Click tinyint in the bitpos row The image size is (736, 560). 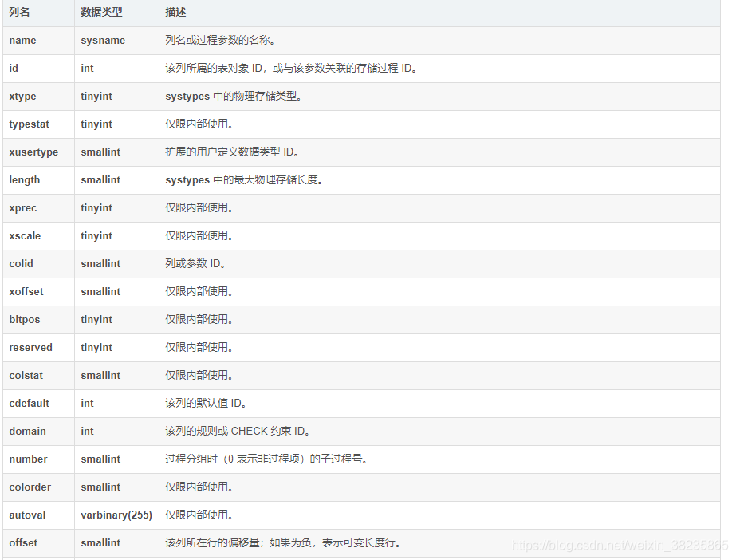96,320
